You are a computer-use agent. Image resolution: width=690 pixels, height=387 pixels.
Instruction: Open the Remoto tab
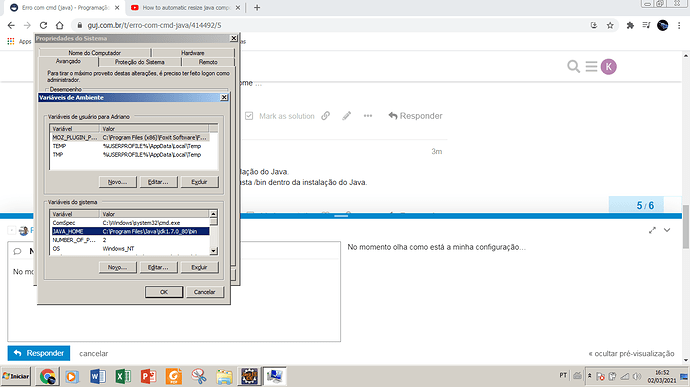click(208, 62)
